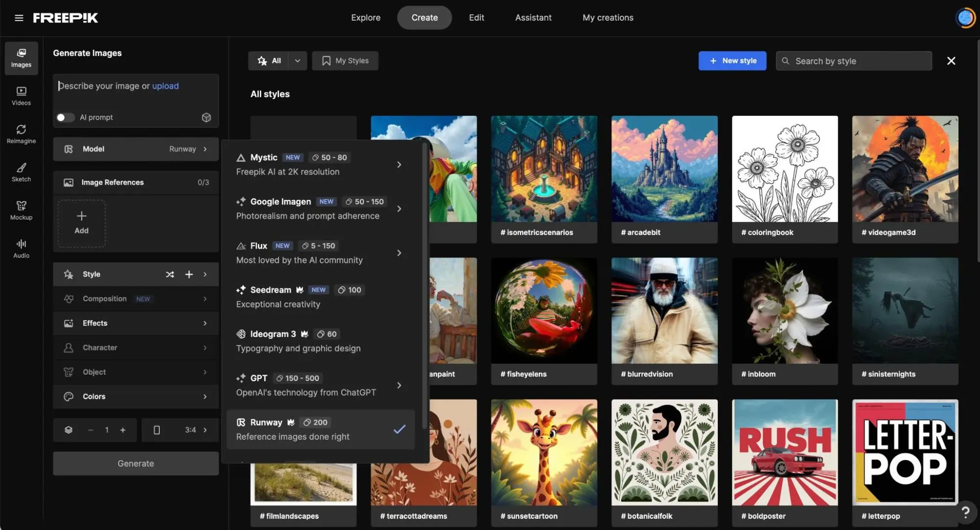Click the plus icon in the Style row
The image size is (980, 530).
tap(189, 274)
